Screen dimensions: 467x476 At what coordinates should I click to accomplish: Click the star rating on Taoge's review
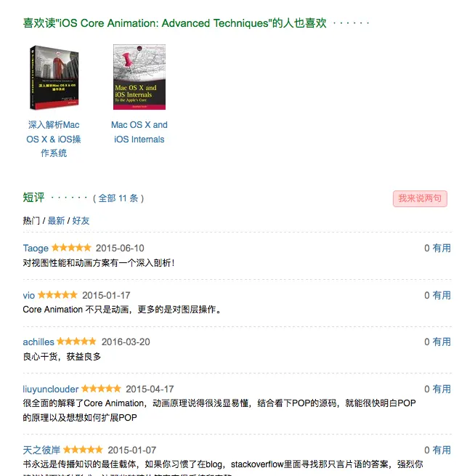click(71, 248)
